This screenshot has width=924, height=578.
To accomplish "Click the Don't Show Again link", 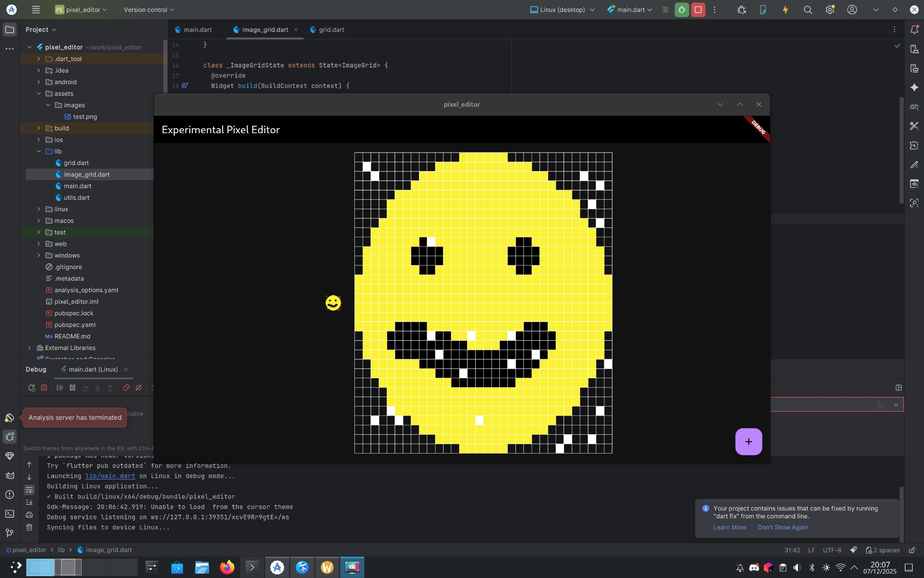I will (783, 528).
